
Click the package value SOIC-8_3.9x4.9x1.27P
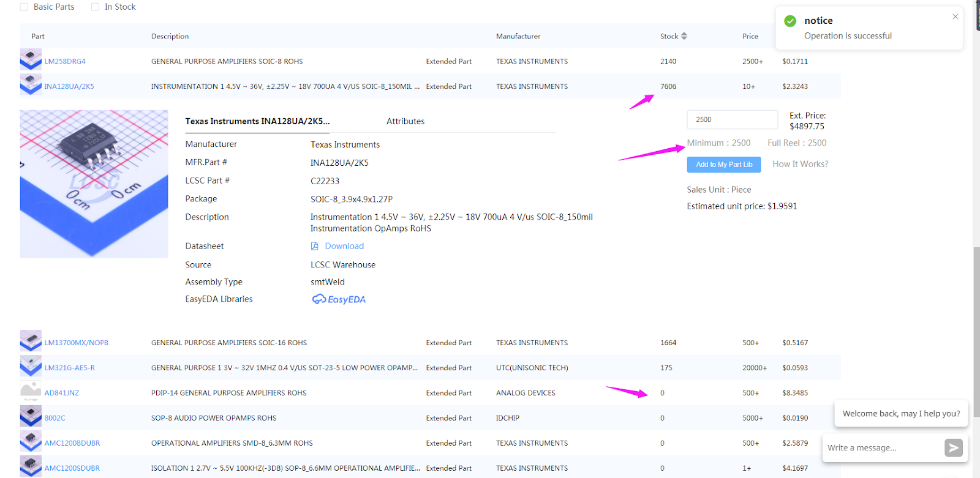coord(352,199)
